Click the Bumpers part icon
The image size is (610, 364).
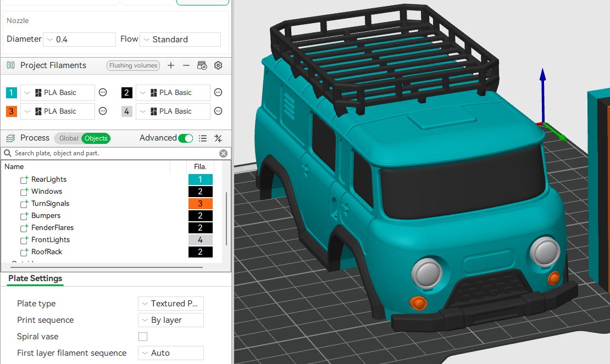click(24, 216)
